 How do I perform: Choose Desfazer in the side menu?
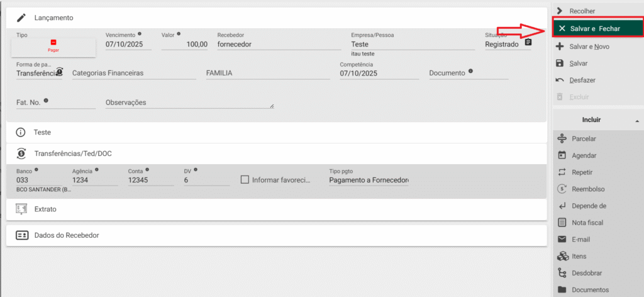point(582,80)
